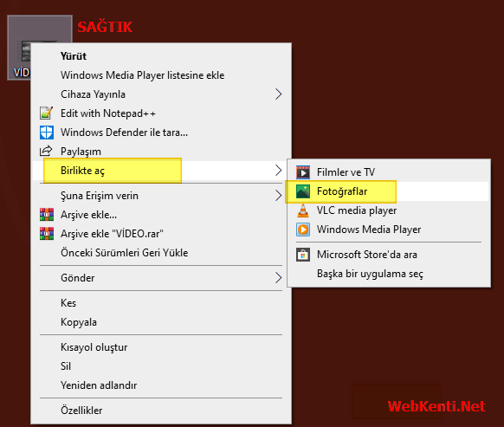The image size is (504, 427).
Task: Open Özellikler properties entry
Action: click(x=161, y=411)
